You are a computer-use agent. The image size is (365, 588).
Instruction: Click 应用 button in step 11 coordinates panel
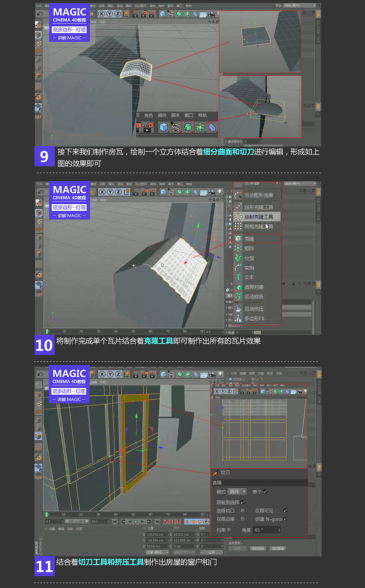[x=211, y=552]
